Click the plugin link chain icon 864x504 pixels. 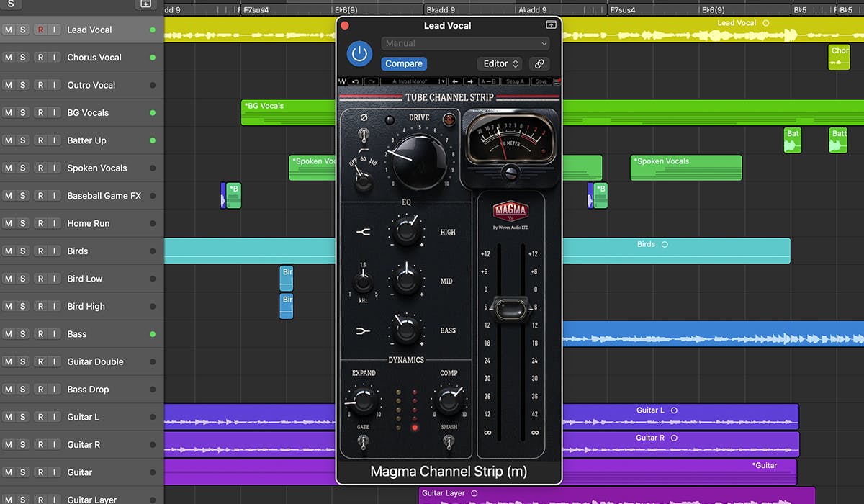coord(539,64)
